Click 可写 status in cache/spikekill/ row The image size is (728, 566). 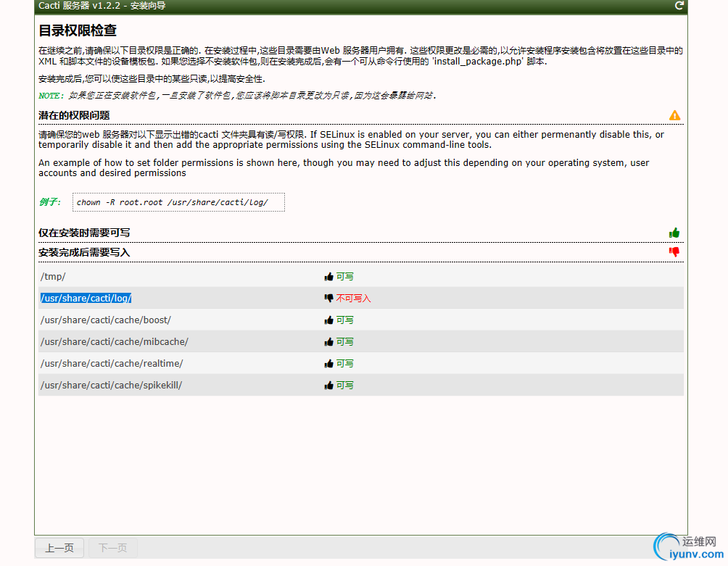(345, 386)
